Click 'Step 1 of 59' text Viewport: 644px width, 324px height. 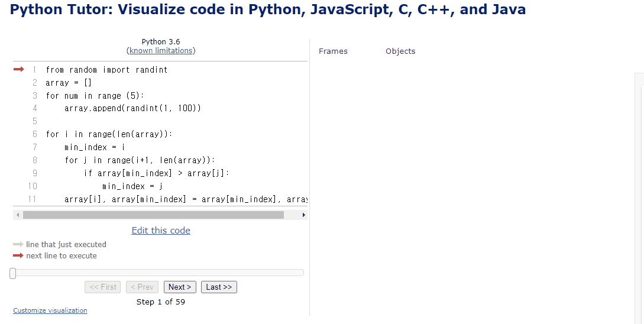coord(161,302)
